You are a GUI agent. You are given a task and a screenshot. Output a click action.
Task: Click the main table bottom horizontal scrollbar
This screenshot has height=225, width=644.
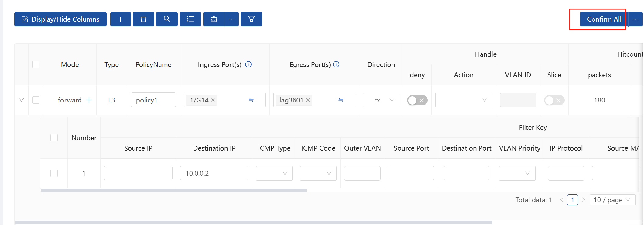254,222
